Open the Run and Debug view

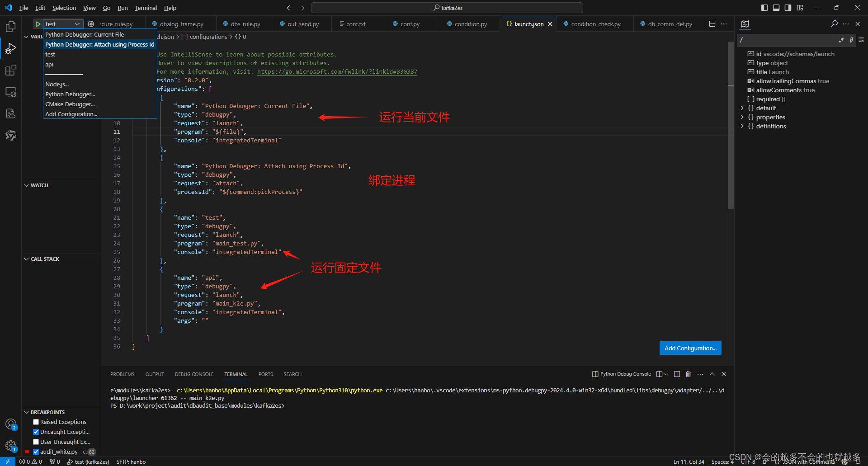coord(10,48)
